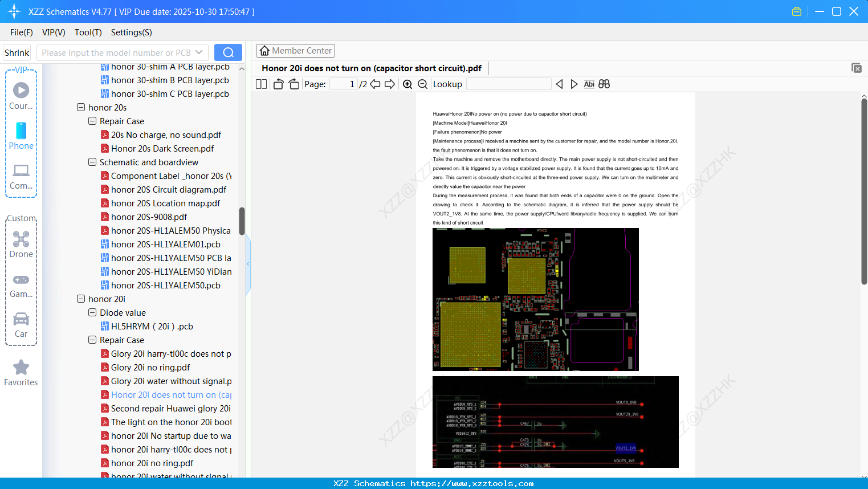Select the Game console category icon
Viewport: 868px width, 489px height.
click(21, 286)
